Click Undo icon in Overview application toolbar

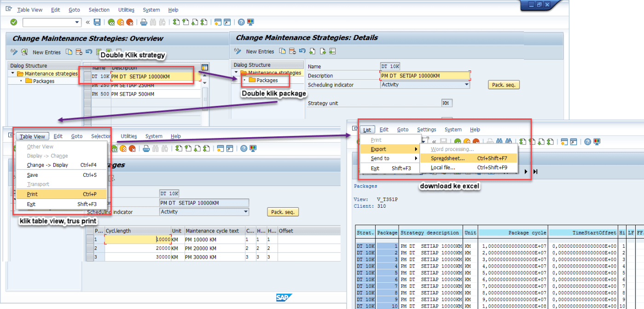pos(89,52)
